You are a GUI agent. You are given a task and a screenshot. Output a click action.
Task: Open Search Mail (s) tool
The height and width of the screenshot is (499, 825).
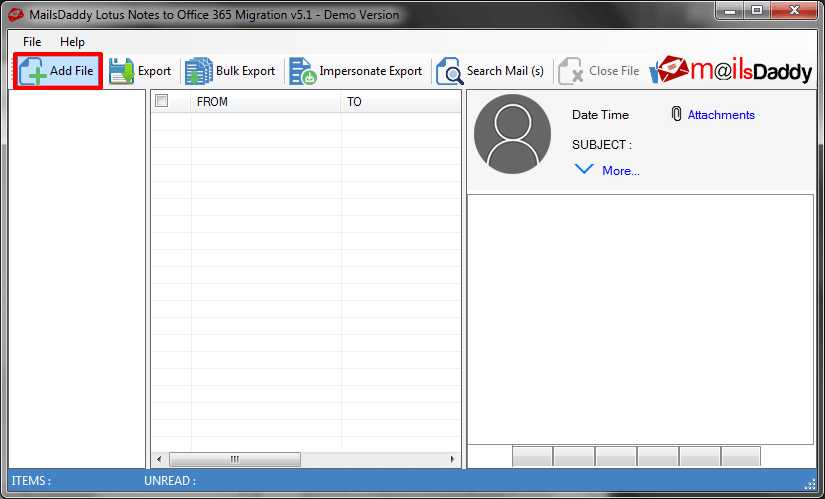coord(490,71)
